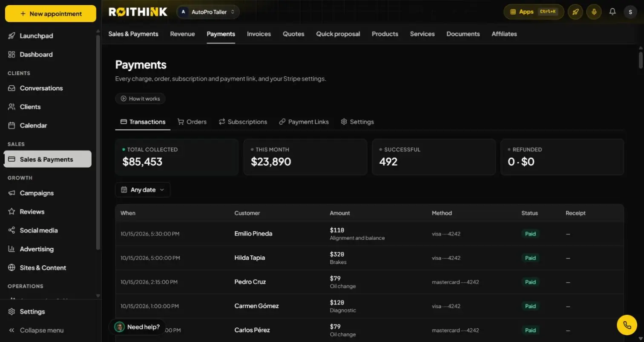Switch to the Invoices tab
The height and width of the screenshot is (342, 644).
click(259, 34)
